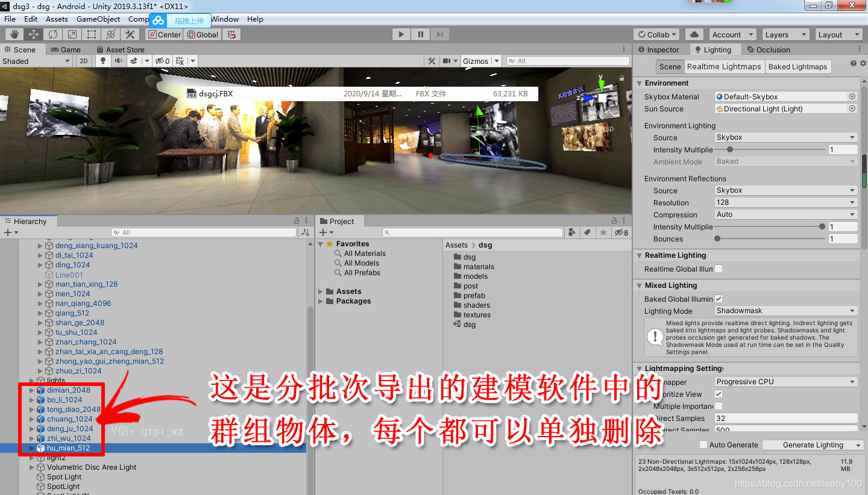This screenshot has width=868, height=495.
Task: Toggle scene audio in the Scene view toolbar
Action: [119, 60]
